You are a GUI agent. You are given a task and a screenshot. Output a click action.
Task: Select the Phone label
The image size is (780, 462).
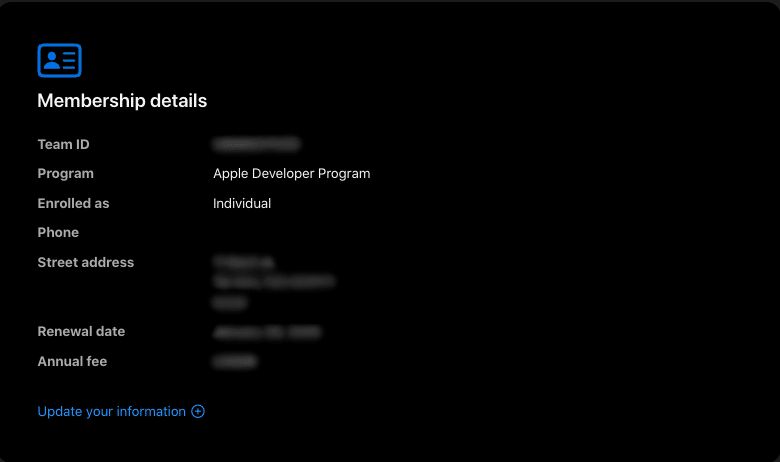[x=58, y=232]
